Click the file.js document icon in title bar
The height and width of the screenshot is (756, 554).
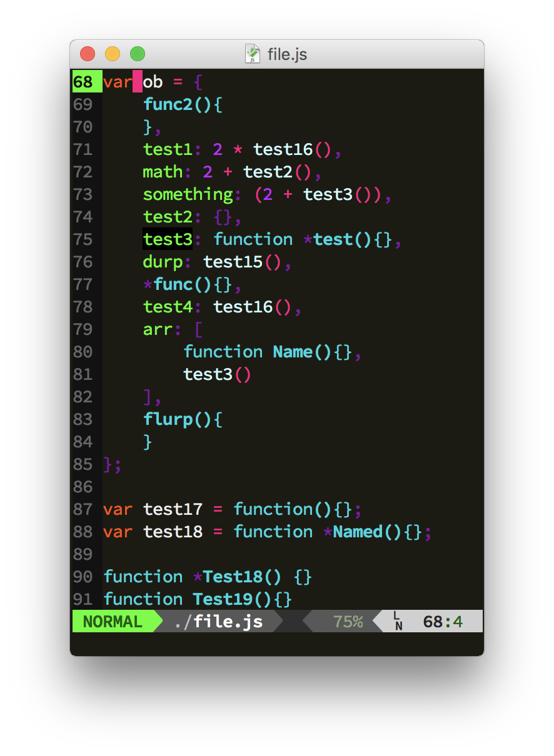point(252,54)
